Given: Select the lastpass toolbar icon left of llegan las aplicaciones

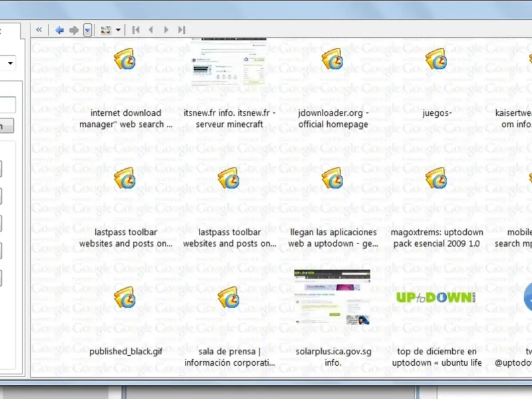Looking at the screenshot, I should click(x=229, y=178).
